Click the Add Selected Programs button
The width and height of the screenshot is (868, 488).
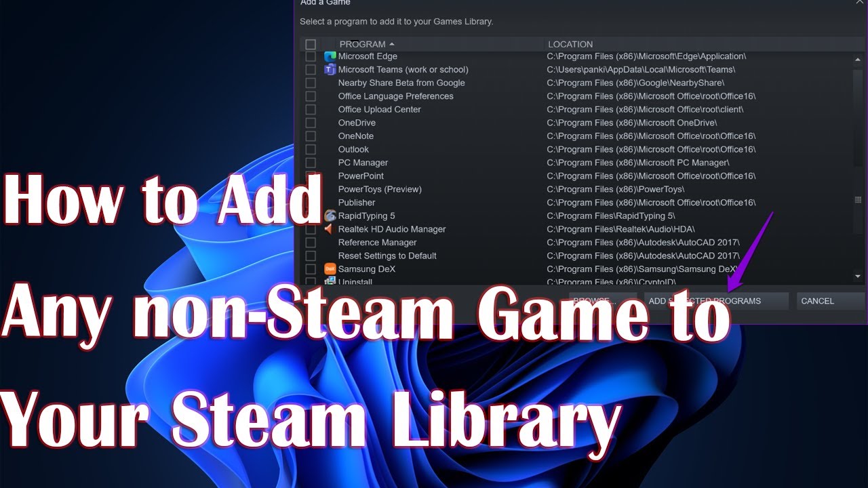pos(716,301)
